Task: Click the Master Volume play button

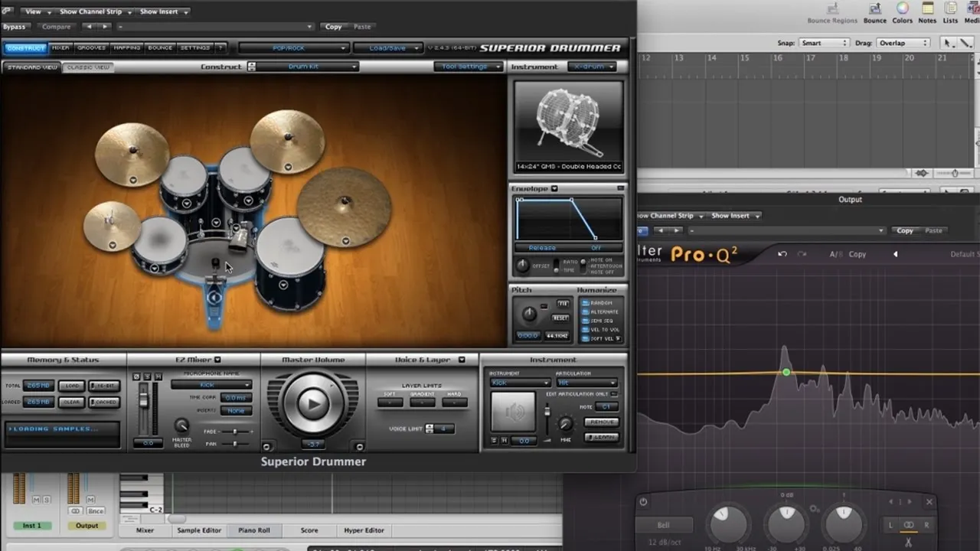Action: click(x=313, y=403)
